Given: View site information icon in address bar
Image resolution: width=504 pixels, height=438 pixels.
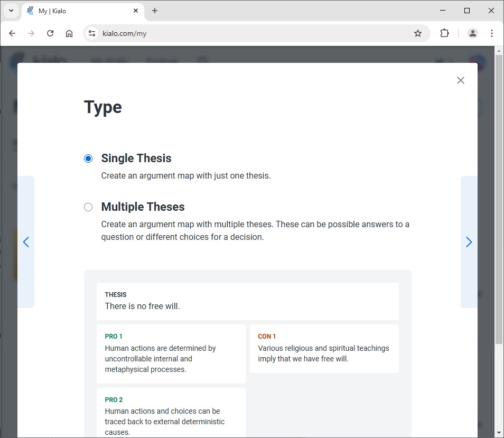Looking at the screenshot, I should tap(92, 33).
